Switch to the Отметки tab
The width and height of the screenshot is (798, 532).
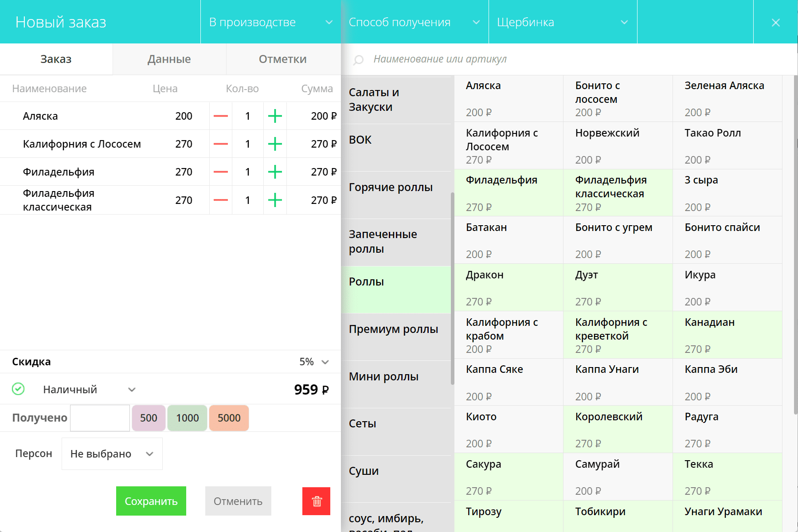pos(283,59)
